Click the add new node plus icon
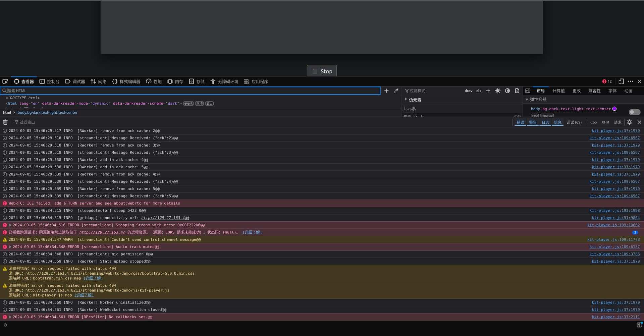 (386, 91)
